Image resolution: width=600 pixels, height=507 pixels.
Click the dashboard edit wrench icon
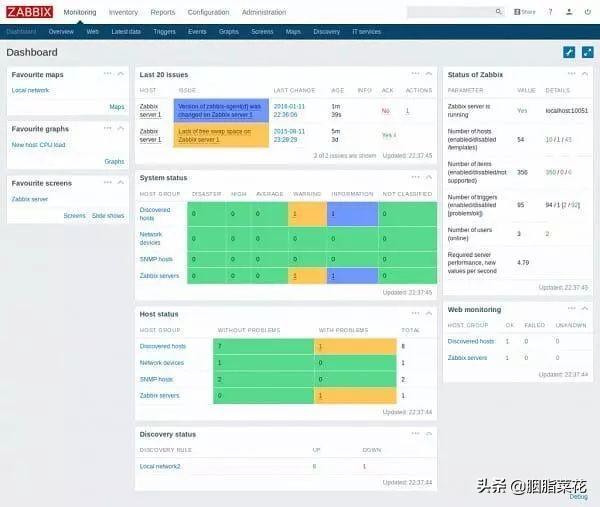(x=569, y=52)
